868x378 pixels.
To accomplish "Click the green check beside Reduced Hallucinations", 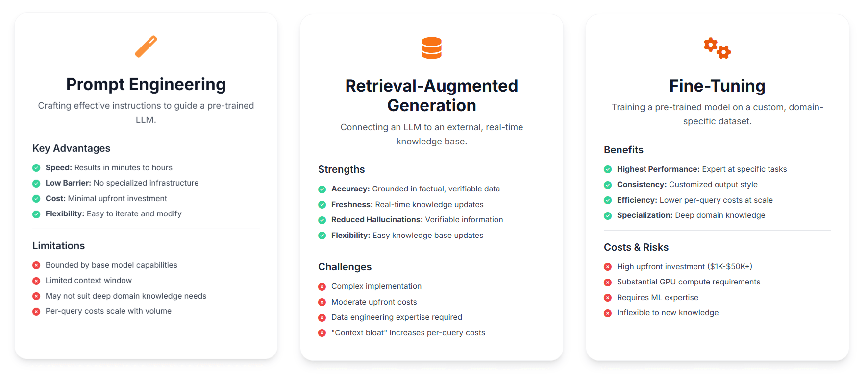I will pyautogui.click(x=322, y=220).
